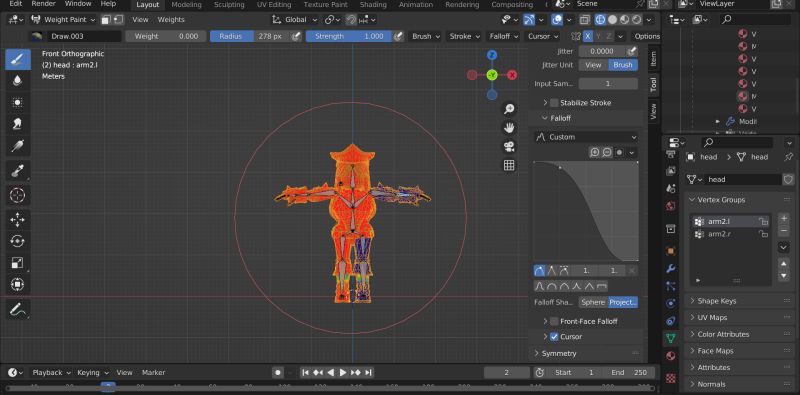Select the Gradient weight tool
This screenshot has height=395, width=800.
(17, 146)
